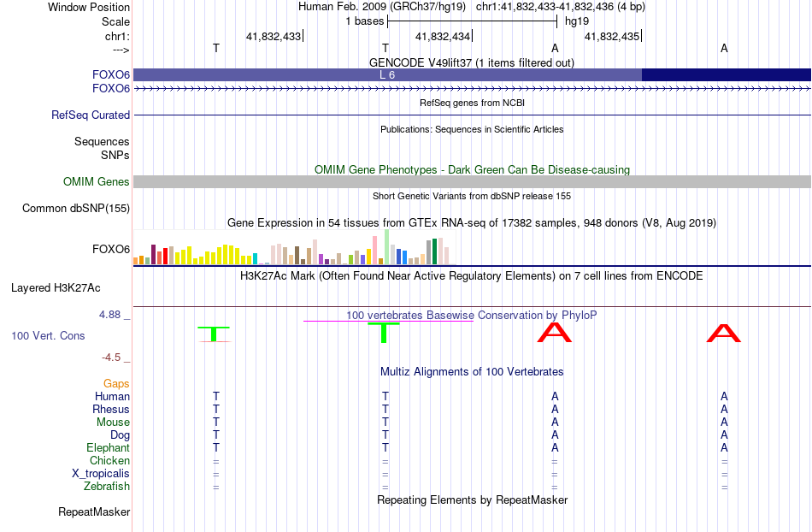Open Multiz Alignments of 100 Vertebrates title

pos(472,371)
